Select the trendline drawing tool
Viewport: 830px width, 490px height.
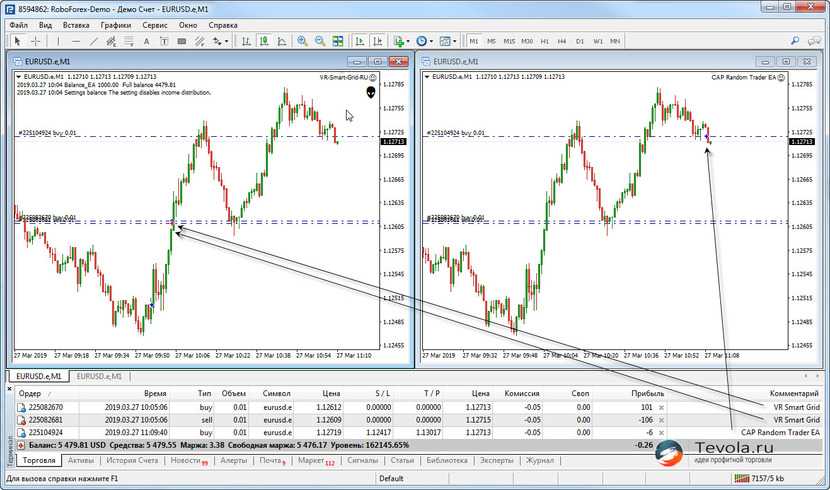[x=95, y=41]
